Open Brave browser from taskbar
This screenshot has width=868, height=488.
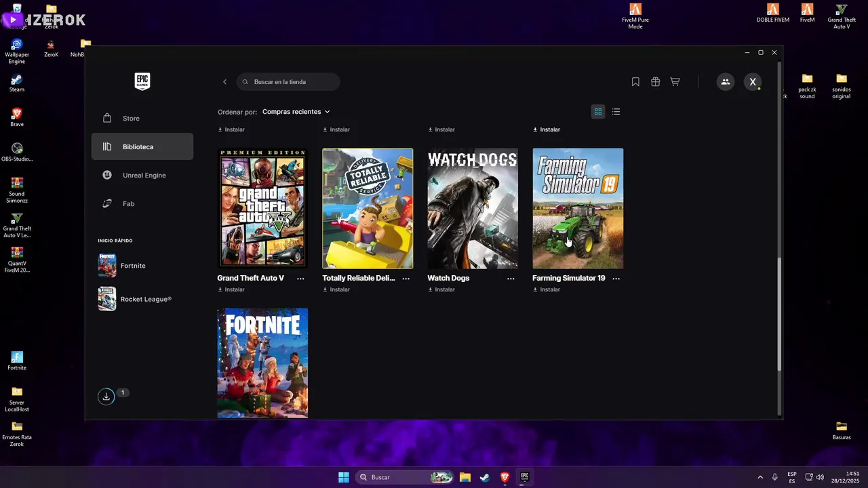pos(505,477)
